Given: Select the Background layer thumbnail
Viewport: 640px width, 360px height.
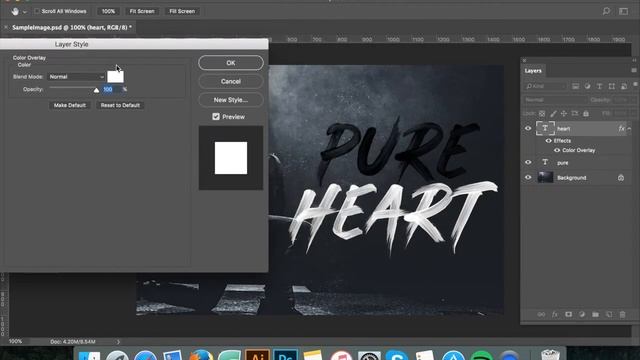Looking at the screenshot, I should coord(545,178).
